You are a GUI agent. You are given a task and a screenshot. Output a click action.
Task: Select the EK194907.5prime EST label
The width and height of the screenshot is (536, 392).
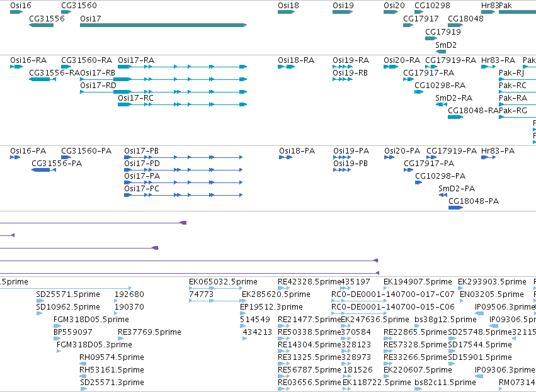click(x=418, y=282)
